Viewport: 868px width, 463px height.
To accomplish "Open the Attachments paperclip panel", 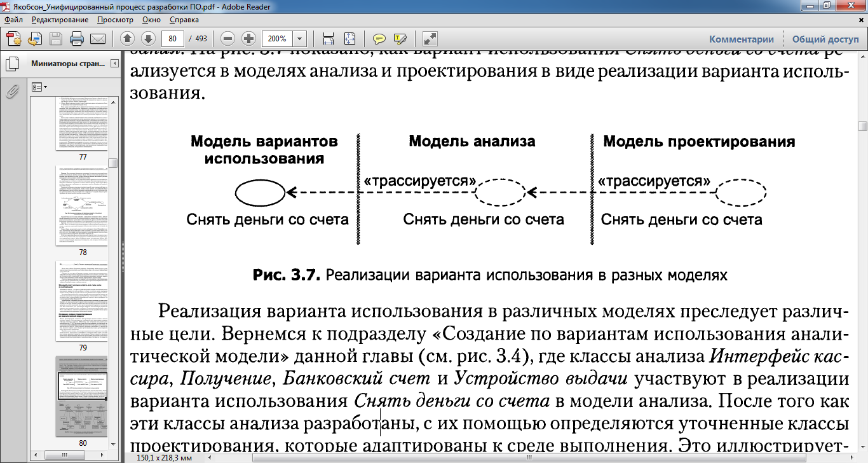I will 11,92.
